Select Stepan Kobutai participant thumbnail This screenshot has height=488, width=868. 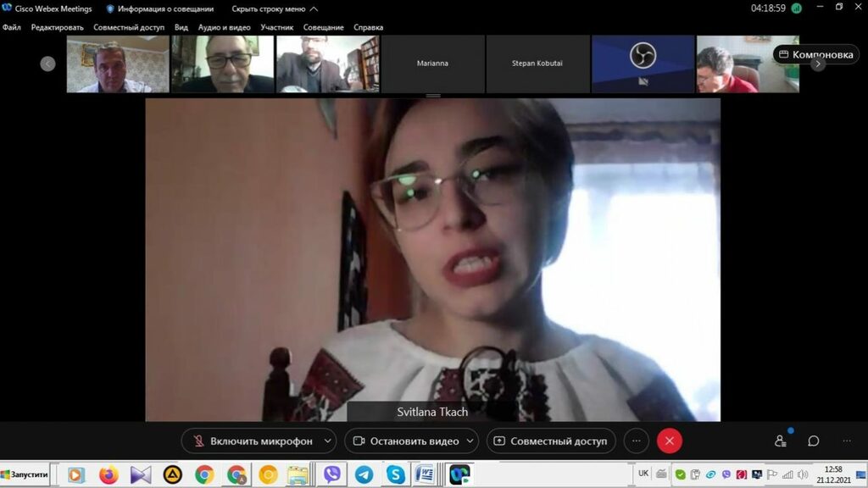pos(537,64)
